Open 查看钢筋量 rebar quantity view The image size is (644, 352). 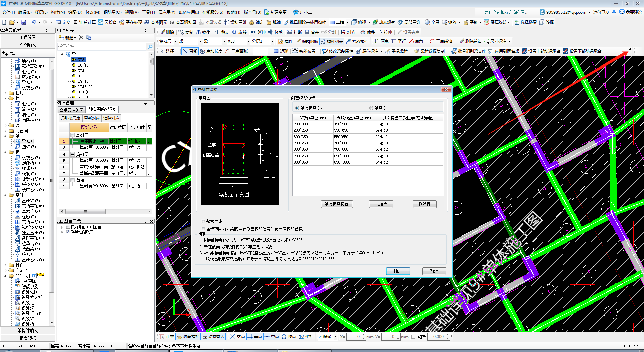point(183,22)
